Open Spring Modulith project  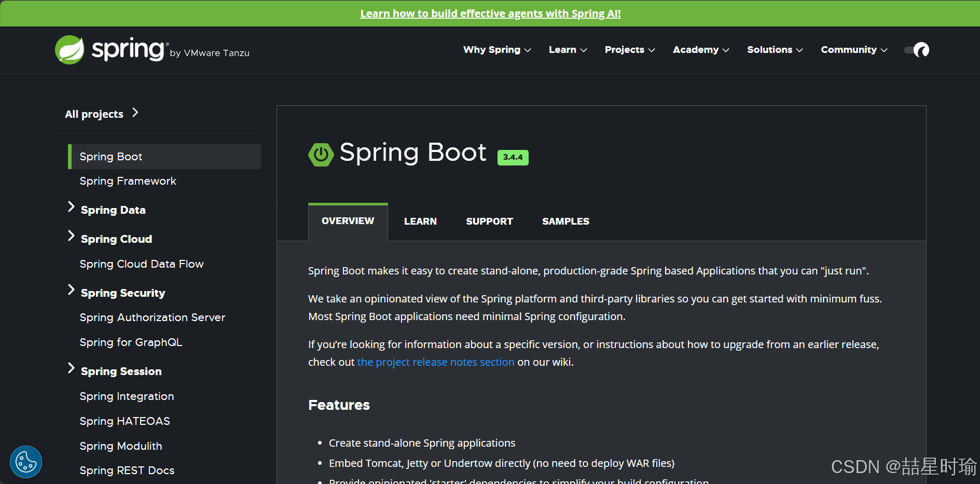click(121, 446)
